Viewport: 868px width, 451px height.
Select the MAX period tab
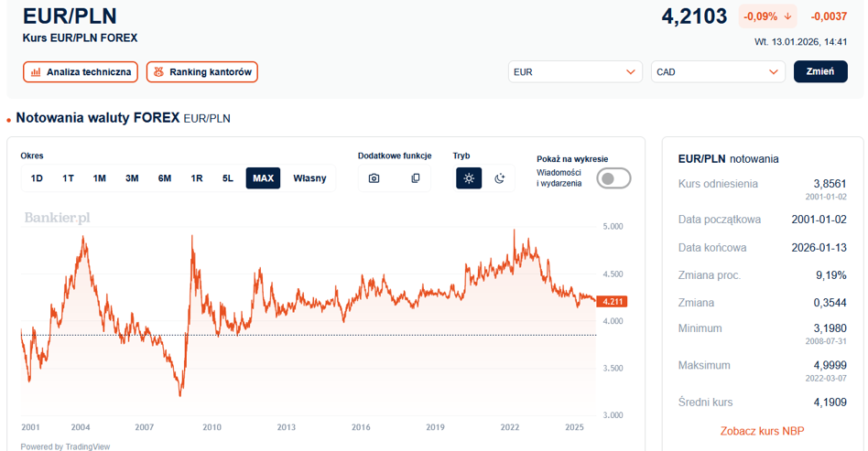tap(263, 178)
